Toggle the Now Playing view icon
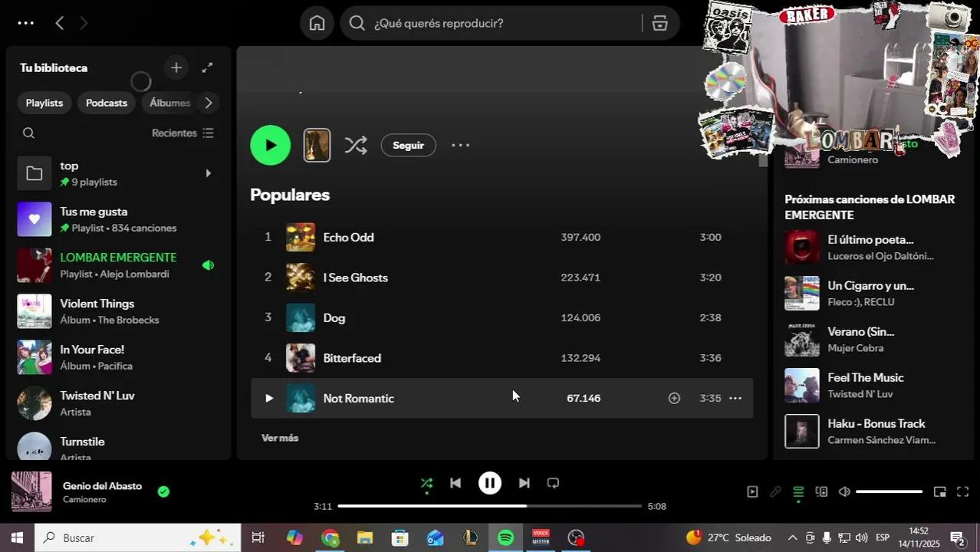The height and width of the screenshot is (552, 980). tap(752, 492)
